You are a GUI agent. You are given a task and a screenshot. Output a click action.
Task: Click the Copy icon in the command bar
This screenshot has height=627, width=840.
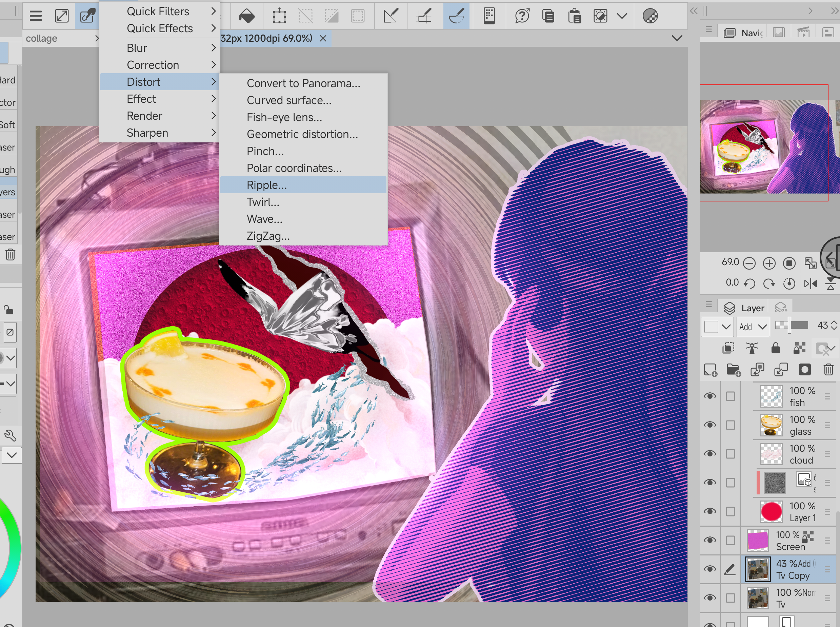click(548, 16)
